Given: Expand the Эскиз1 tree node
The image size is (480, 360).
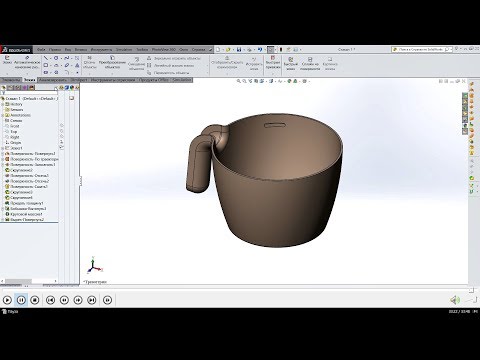Looking at the screenshot, I should tap(3, 148).
